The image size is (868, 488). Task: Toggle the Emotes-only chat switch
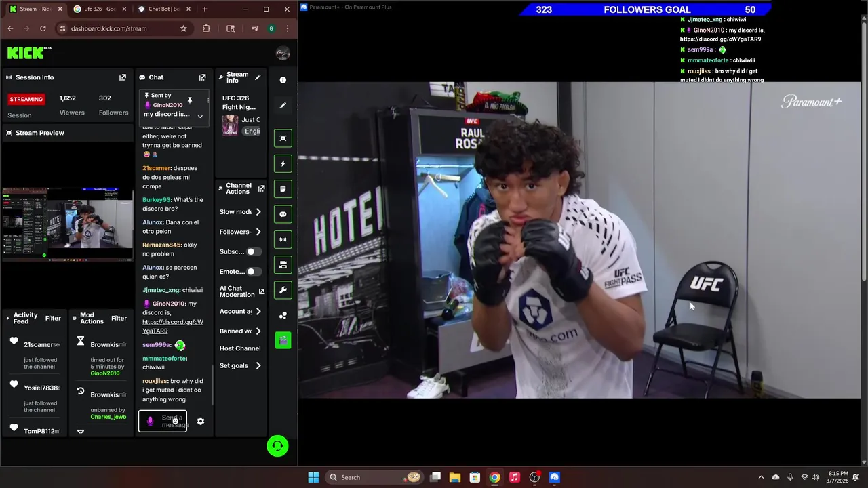pos(254,272)
